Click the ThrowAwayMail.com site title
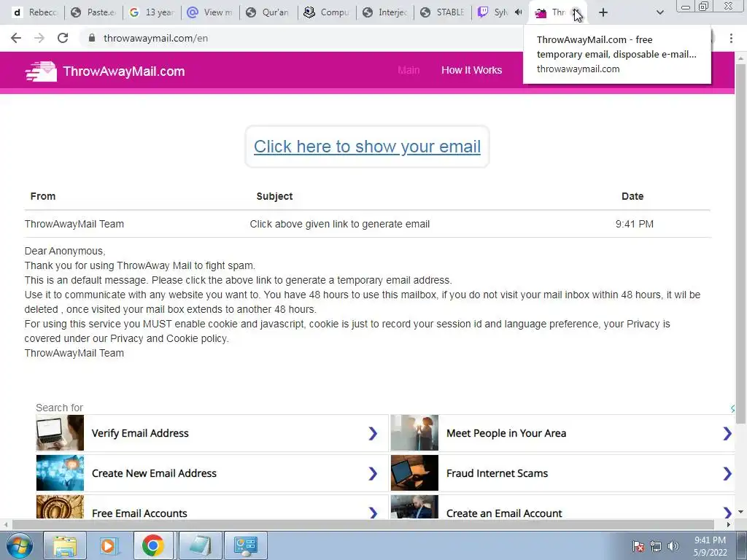Viewport: 747px width, 560px height. pos(124,71)
